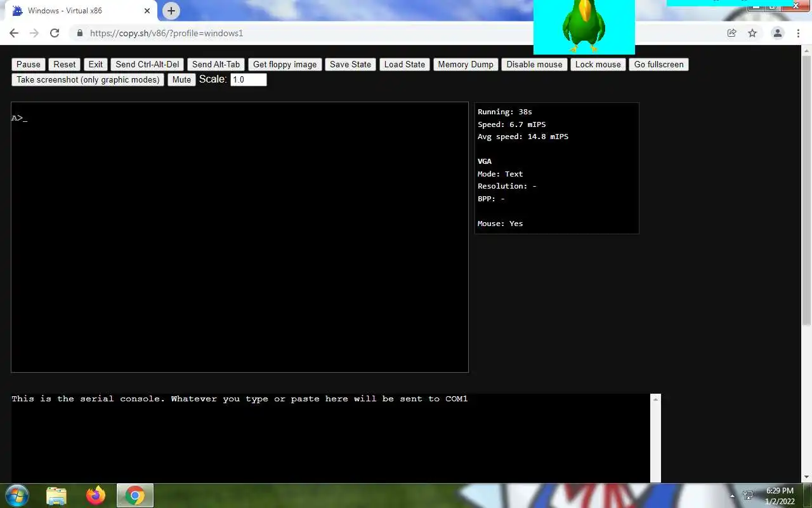Image resolution: width=812 pixels, height=508 pixels.
Task: View site information lock icon
Action: pyautogui.click(x=79, y=33)
